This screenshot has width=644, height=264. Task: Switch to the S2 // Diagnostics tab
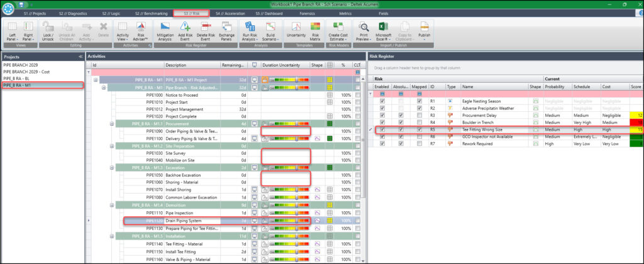pyautogui.click(x=73, y=14)
